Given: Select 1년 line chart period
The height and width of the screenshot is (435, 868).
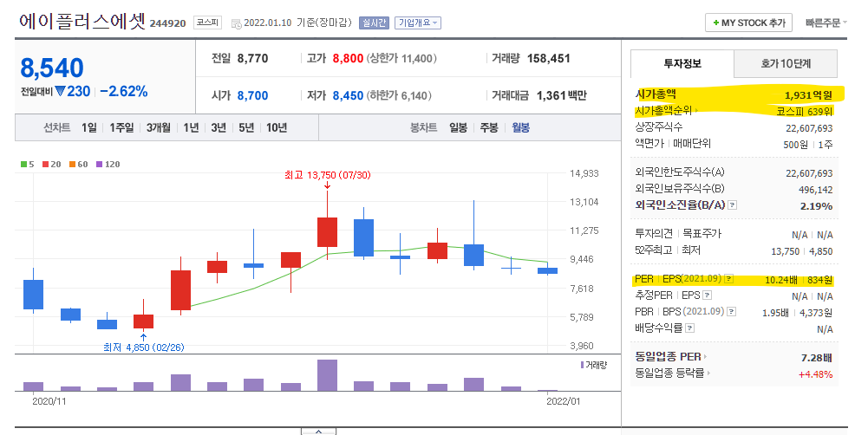Looking at the screenshot, I should click(x=191, y=128).
